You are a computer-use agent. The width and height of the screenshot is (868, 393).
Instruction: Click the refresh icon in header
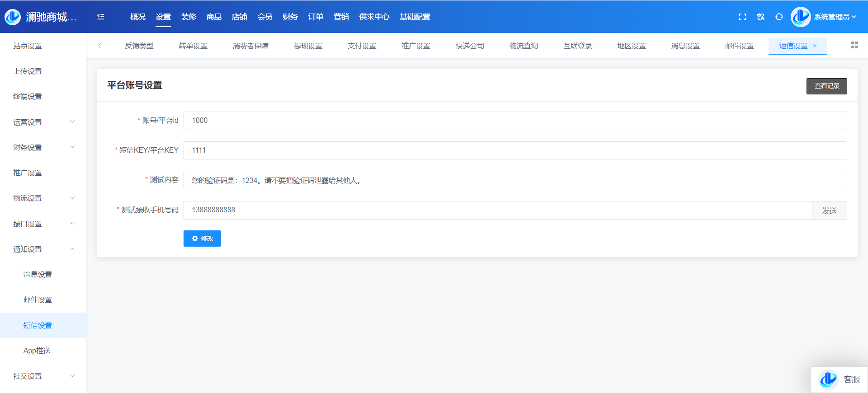click(x=779, y=17)
